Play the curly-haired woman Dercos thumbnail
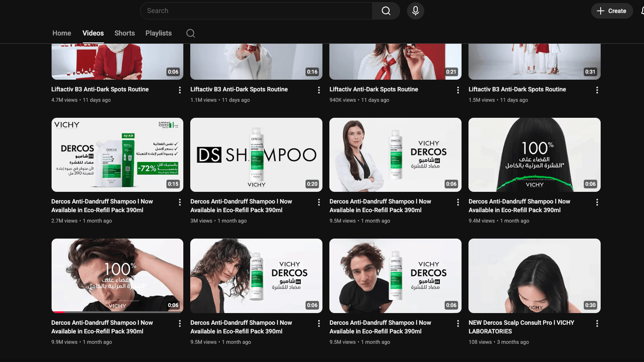 (x=257, y=275)
